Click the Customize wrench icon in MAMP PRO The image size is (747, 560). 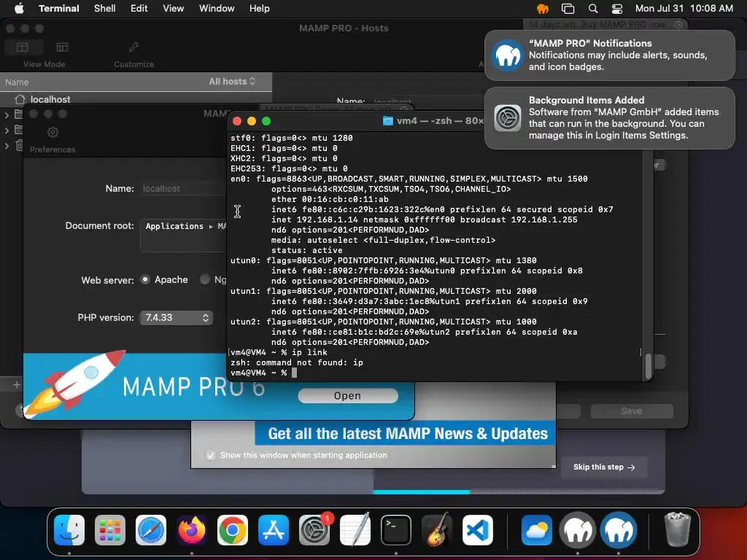tap(134, 47)
